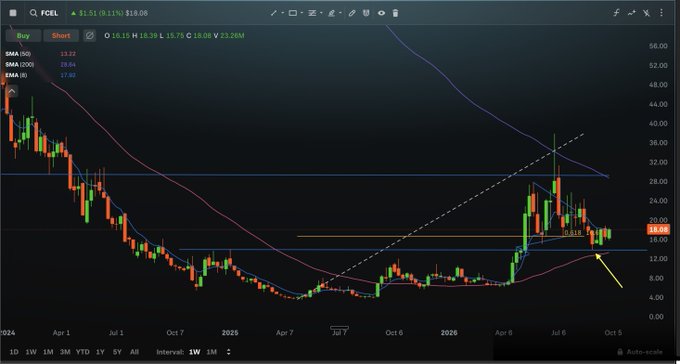
Task: Select the EMA (8) indicator label
Action: (x=17, y=75)
